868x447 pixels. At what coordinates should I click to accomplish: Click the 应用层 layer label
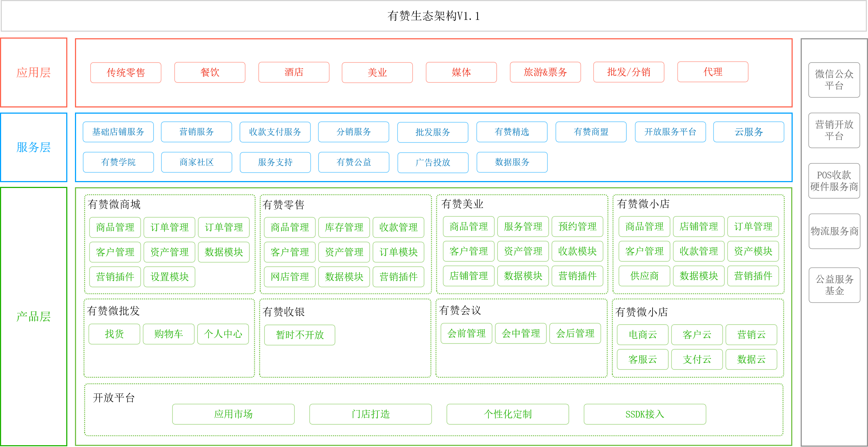click(33, 72)
